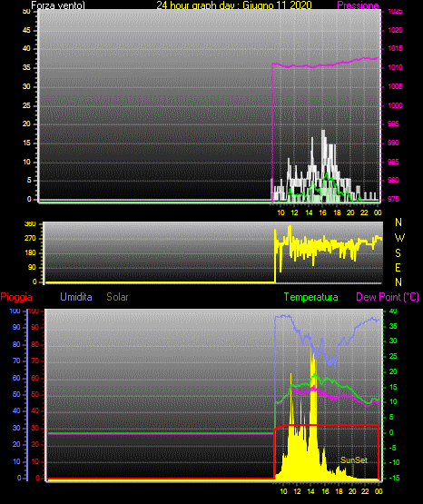423x504 pixels.
Task: Click the 45 wind speed axis value
Action: [26, 31]
